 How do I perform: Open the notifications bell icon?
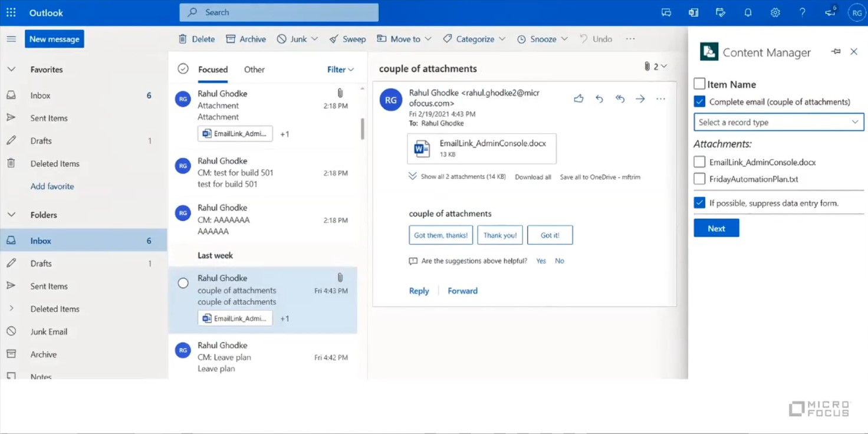click(x=748, y=12)
